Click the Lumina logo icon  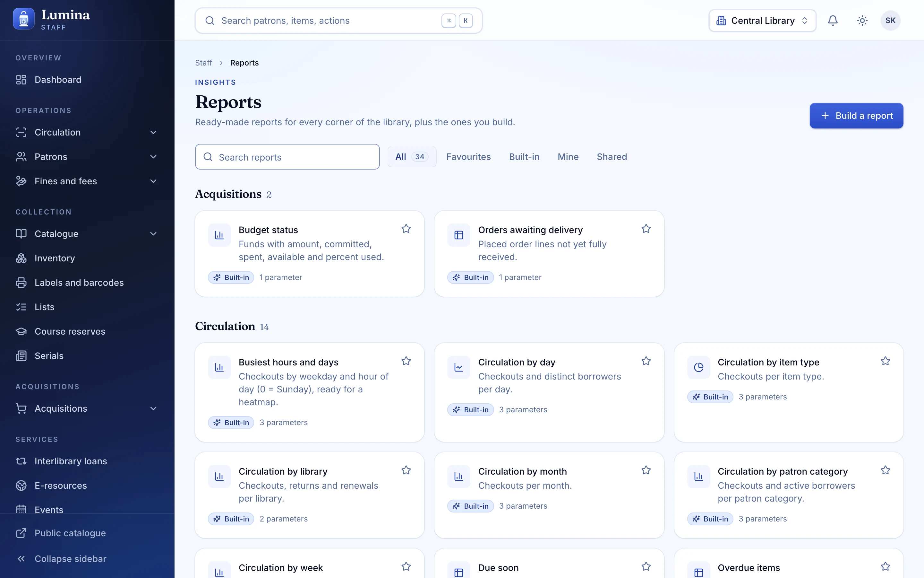tap(24, 19)
